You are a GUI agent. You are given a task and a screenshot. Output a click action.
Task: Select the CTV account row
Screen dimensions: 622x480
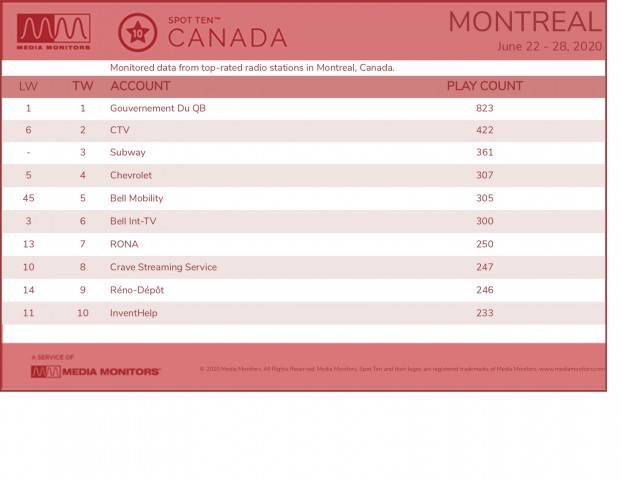304,130
